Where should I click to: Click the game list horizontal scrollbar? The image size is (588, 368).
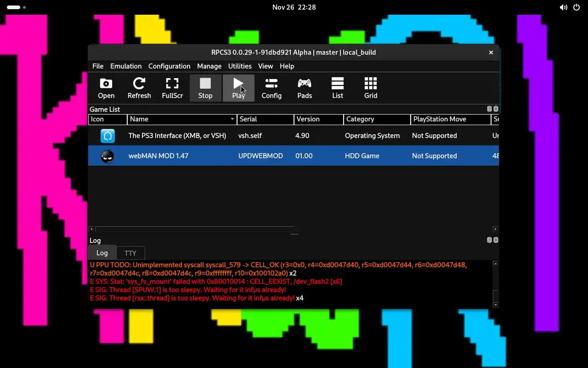pyautogui.click(x=195, y=229)
